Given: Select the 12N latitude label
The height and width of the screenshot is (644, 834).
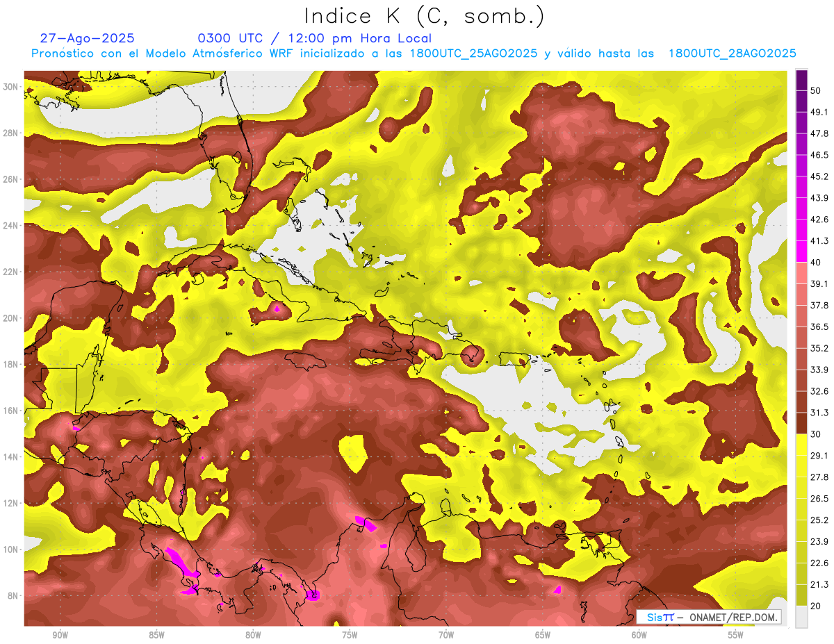Looking at the screenshot, I should [x=11, y=503].
